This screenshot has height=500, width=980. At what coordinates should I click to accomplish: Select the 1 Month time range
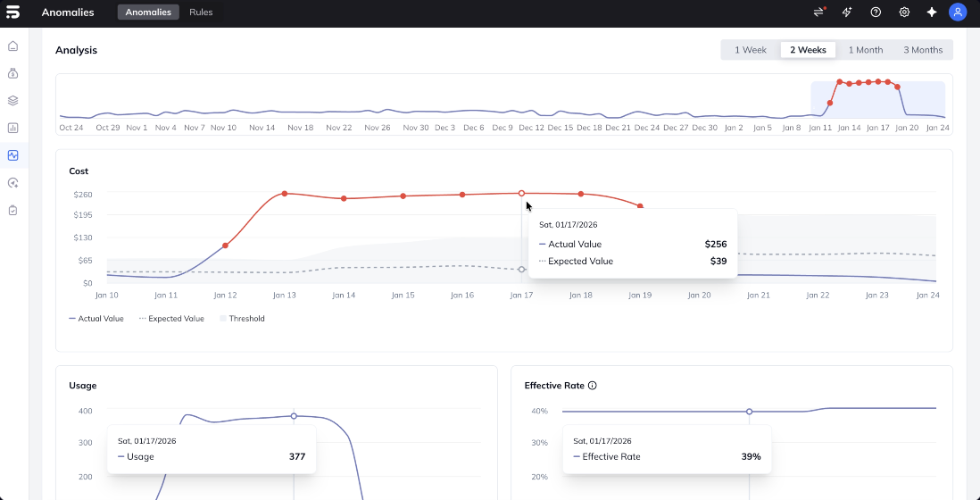coord(865,50)
